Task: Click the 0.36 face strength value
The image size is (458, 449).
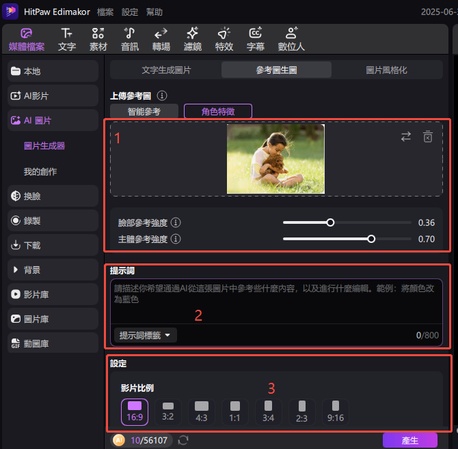Action: (426, 223)
